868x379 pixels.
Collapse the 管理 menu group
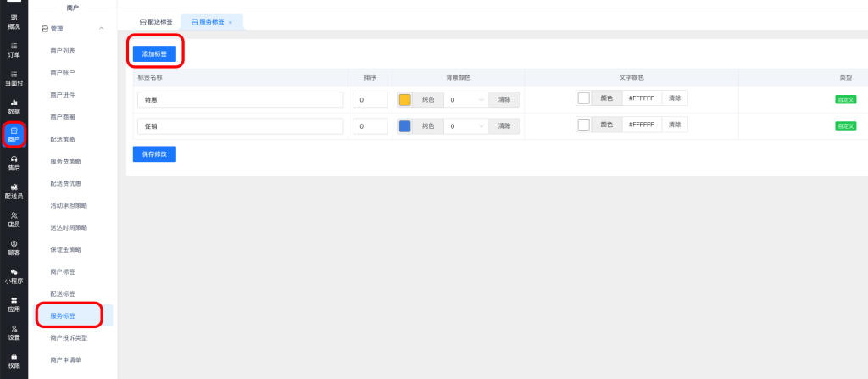102,29
